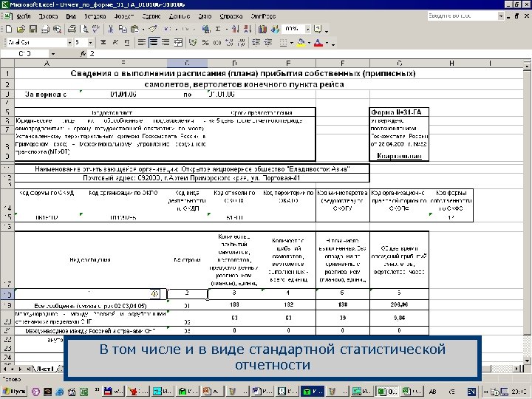Image resolution: width=532 pixels, height=399 pixels.
Task: Open the Данные menu
Action: pyautogui.click(x=179, y=16)
